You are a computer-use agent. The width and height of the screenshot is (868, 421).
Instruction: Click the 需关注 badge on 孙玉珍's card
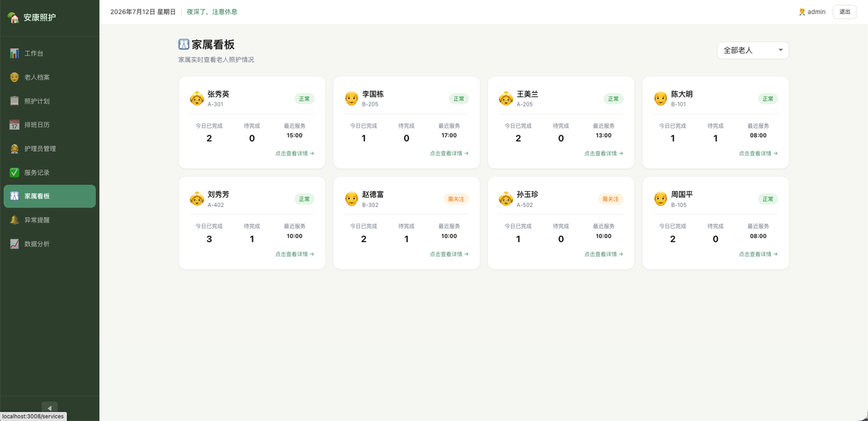point(611,199)
